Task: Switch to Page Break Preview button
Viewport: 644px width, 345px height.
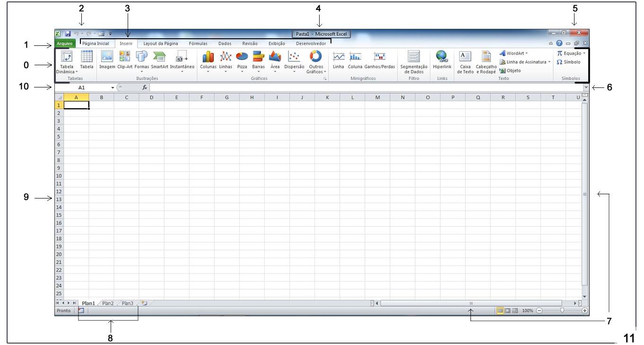Action: point(515,310)
